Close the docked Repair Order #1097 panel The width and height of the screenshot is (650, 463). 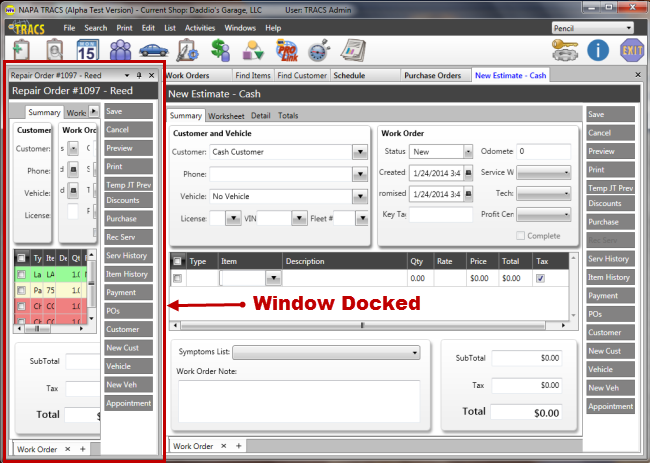point(151,75)
